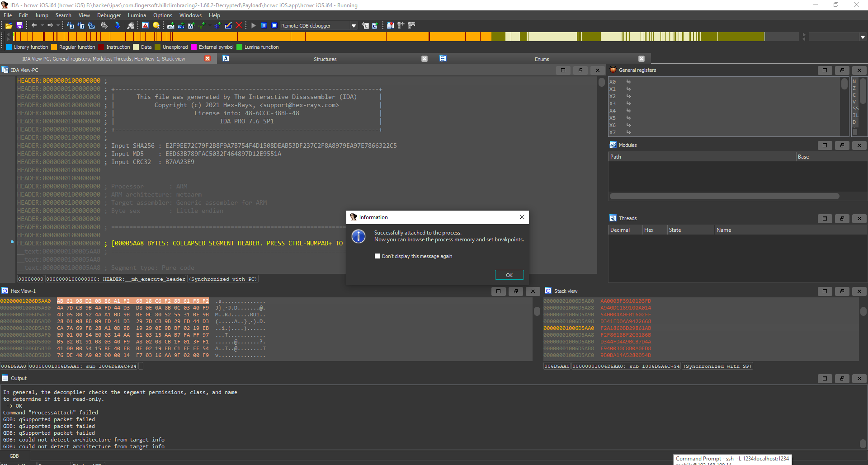Enable "Don't display this message again" checkbox
868x465 pixels.
(x=377, y=256)
